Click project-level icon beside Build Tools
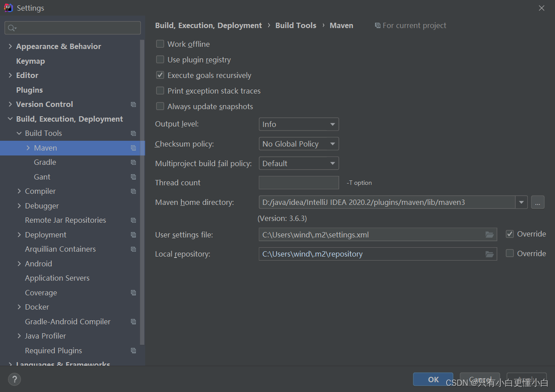The image size is (555, 392). tap(133, 133)
